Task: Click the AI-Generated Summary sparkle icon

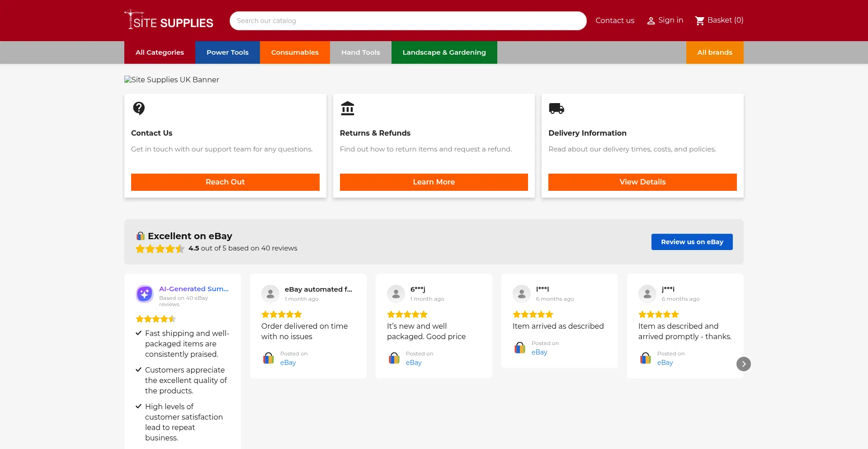Action: coord(145,294)
